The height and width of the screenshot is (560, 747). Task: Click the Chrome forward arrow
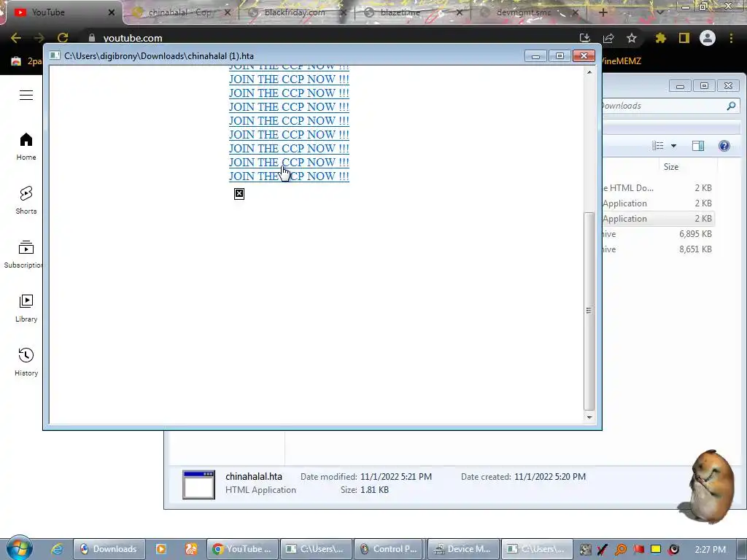pos(39,38)
